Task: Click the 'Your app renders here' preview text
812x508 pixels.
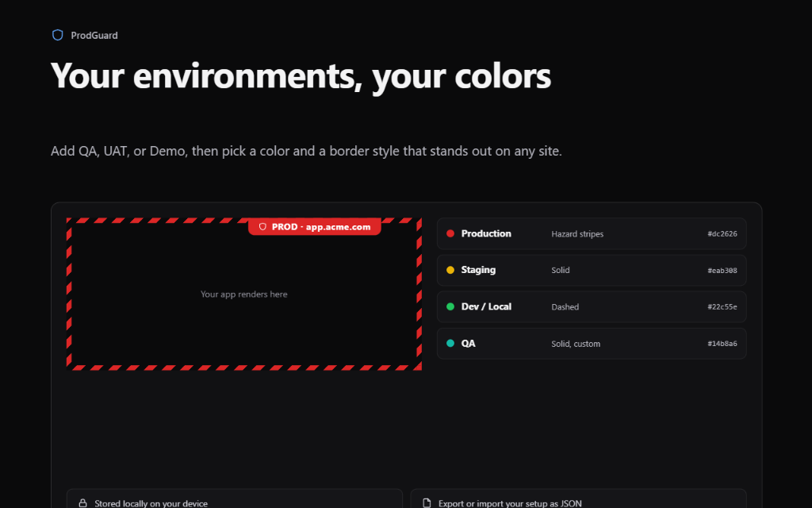Action: [x=244, y=294]
